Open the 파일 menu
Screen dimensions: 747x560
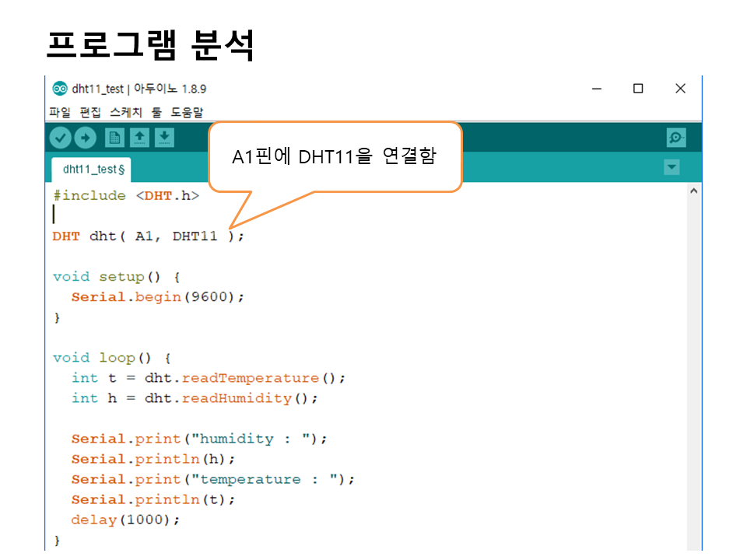coord(60,112)
